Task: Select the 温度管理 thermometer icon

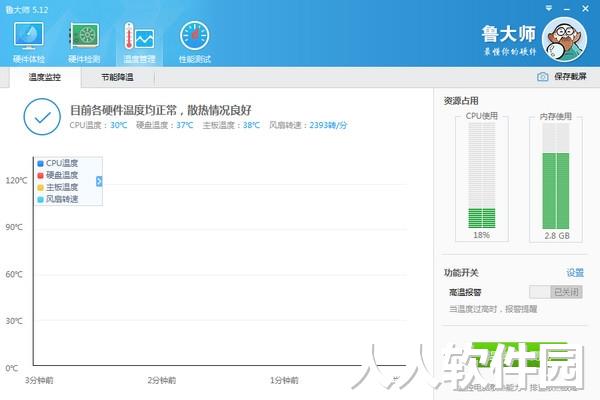Action: [x=139, y=42]
